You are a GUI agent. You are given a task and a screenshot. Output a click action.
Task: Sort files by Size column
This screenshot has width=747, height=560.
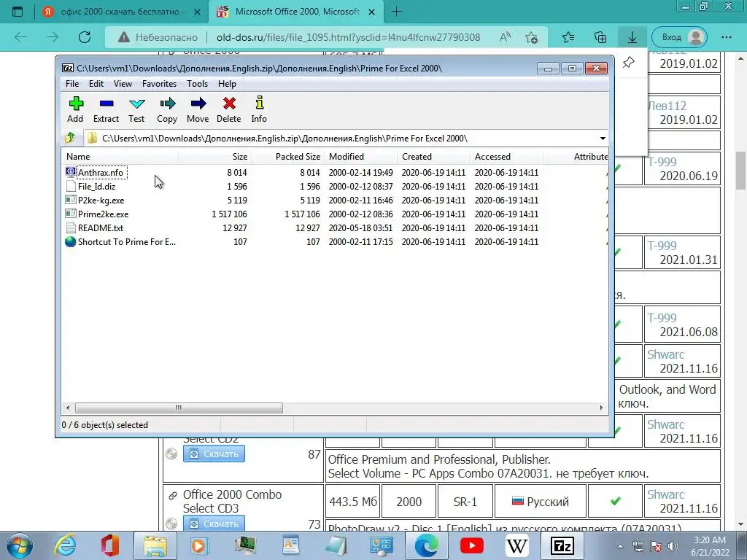point(215,157)
